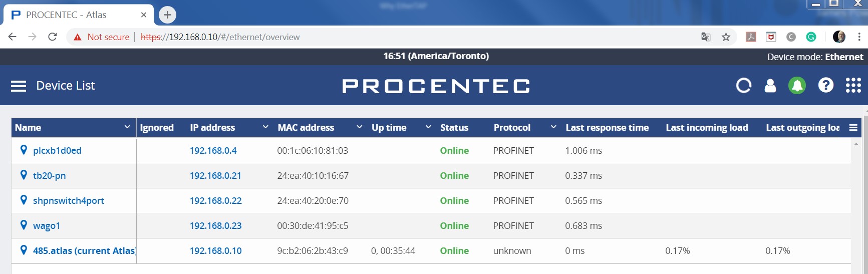The width and height of the screenshot is (868, 274).
Task: Bookmark this page with star icon
Action: tap(726, 37)
